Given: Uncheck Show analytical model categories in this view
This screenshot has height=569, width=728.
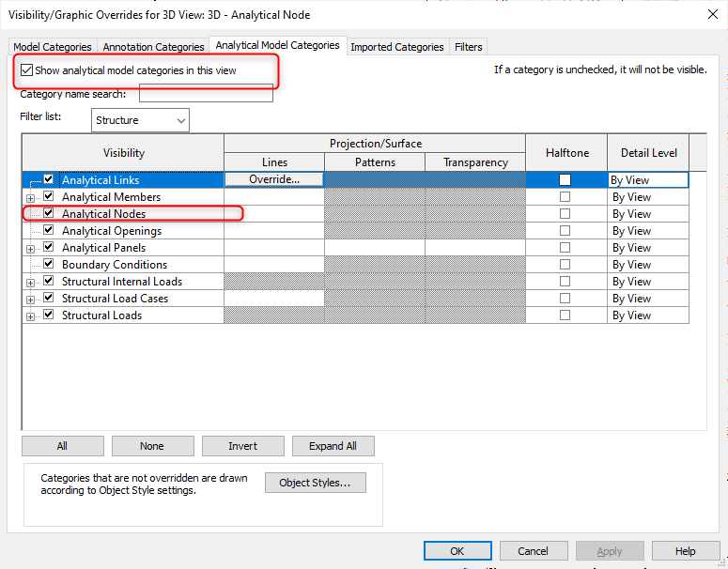Looking at the screenshot, I should pyautogui.click(x=26, y=70).
